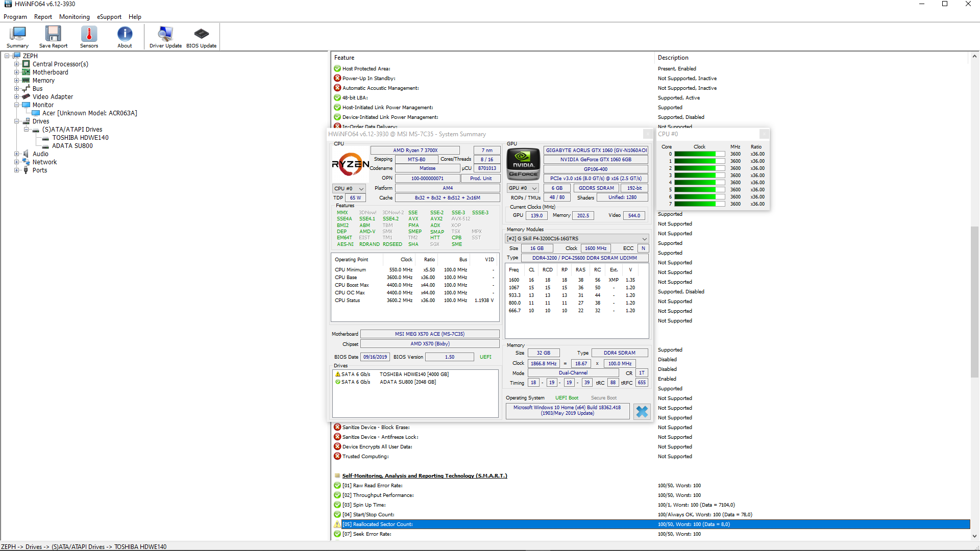Select the 48-bit LBA feature row
This screenshot has width=980, height=551.
651,98
